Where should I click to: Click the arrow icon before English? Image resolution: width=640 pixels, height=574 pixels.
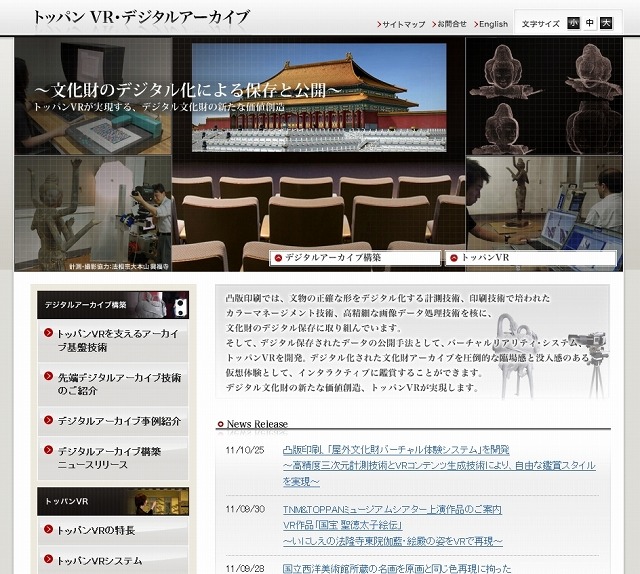[x=476, y=24]
